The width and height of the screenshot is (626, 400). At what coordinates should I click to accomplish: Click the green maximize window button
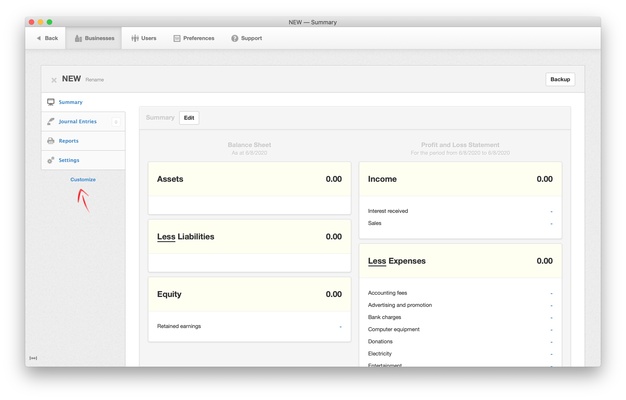[50, 22]
